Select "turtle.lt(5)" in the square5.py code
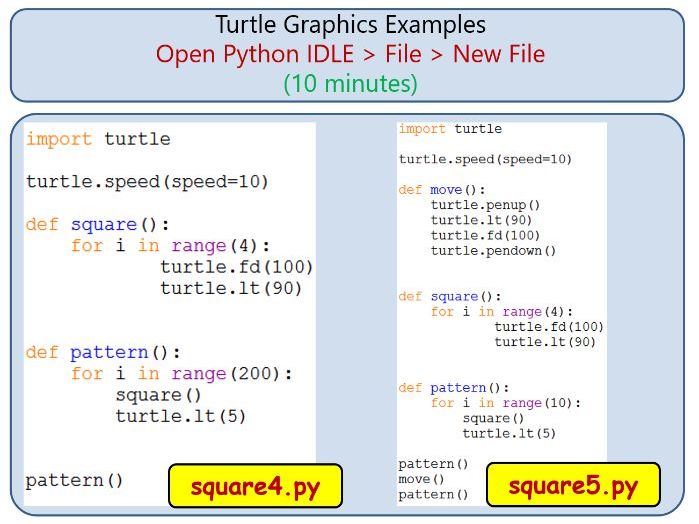Image resolution: width=699 pixels, height=524 pixels. (x=509, y=433)
